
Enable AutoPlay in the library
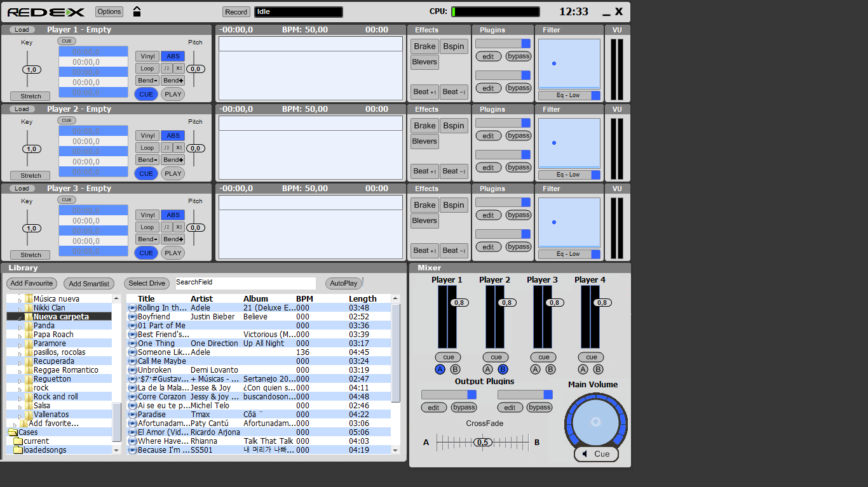pos(344,283)
